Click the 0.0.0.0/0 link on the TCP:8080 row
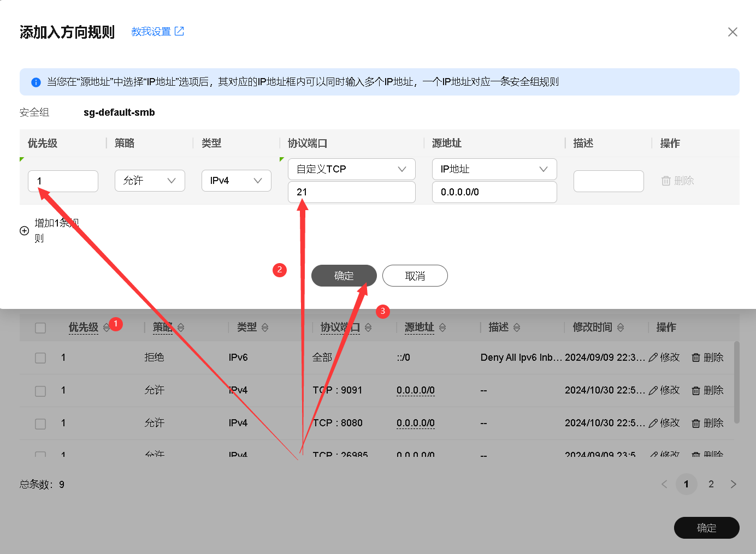Image resolution: width=756 pixels, height=554 pixels. [416, 422]
